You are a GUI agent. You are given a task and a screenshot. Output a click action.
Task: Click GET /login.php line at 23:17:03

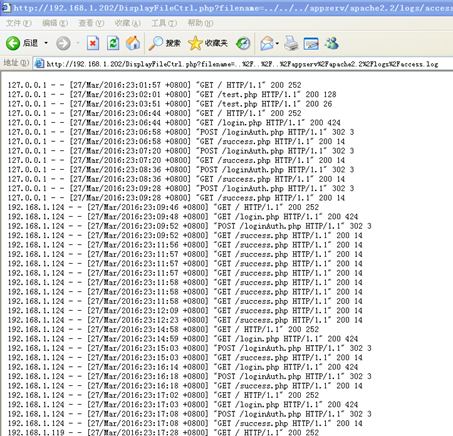coord(183,404)
